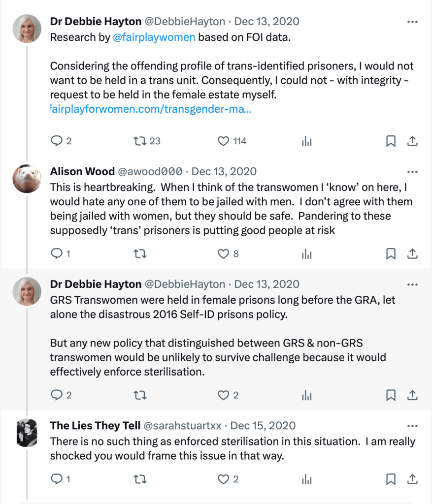The height and width of the screenshot is (504, 432).
Task: Bookmark The Lies They Tell tweet
Action: click(x=391, y=479)
